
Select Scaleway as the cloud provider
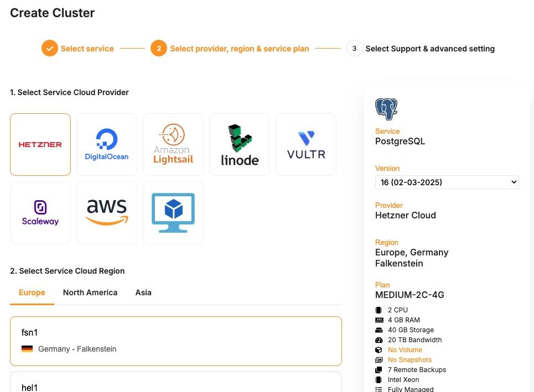pyautogui.click(x=40, y=212)
